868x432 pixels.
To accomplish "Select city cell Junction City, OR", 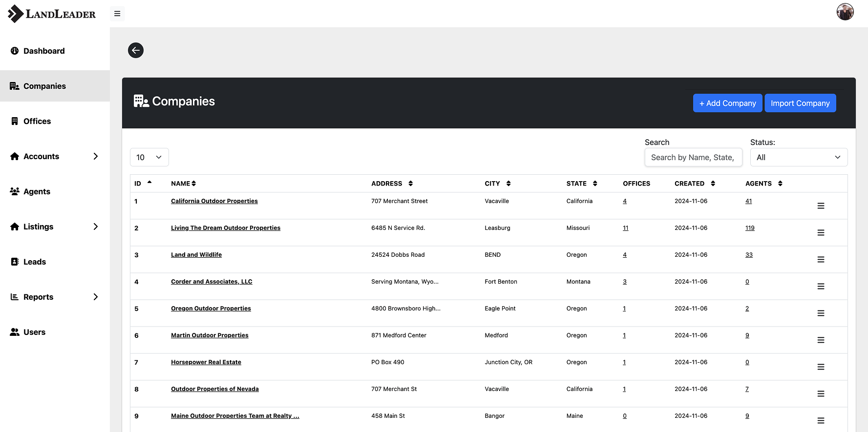I will (x=508, y=362).
